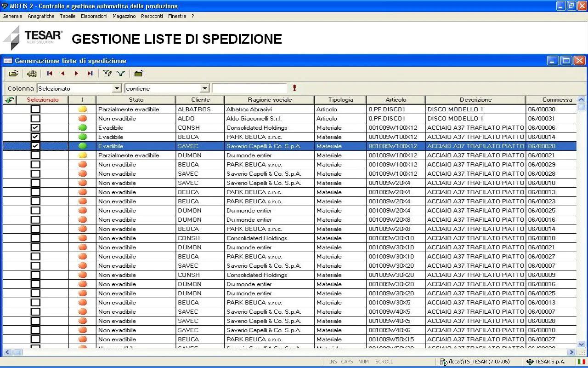The image size is (588, 368).
Task: Tick the checkbox for ALDO Giacomelli row
Action: [x=35, y=118]
